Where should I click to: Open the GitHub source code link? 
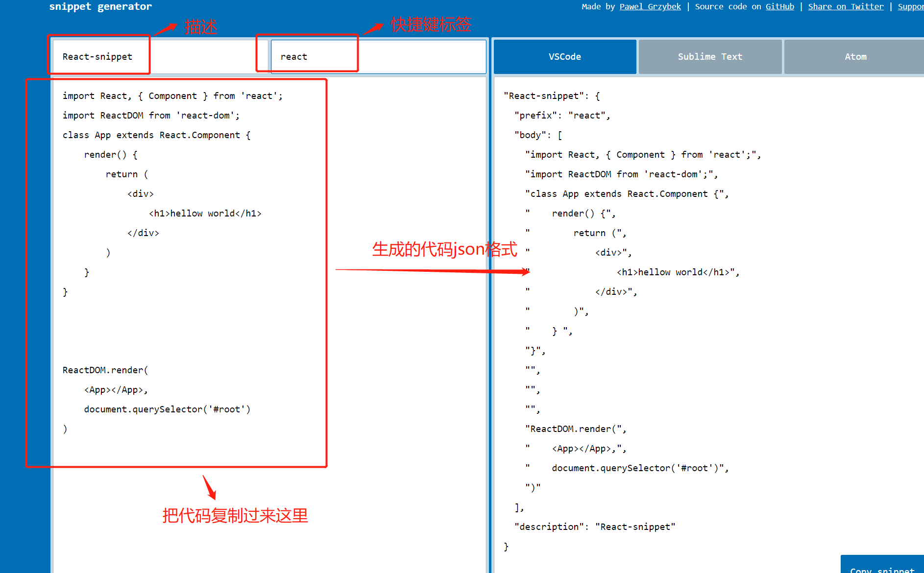click(779, 6)
